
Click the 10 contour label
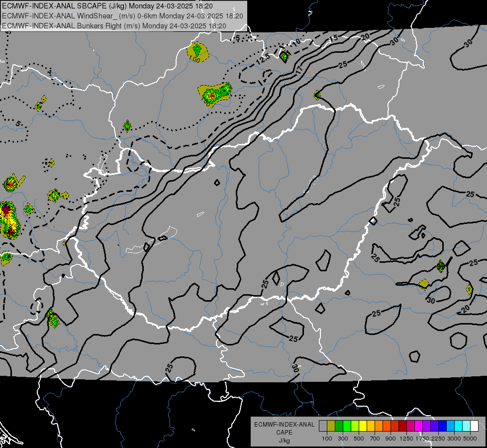[296, 42]
